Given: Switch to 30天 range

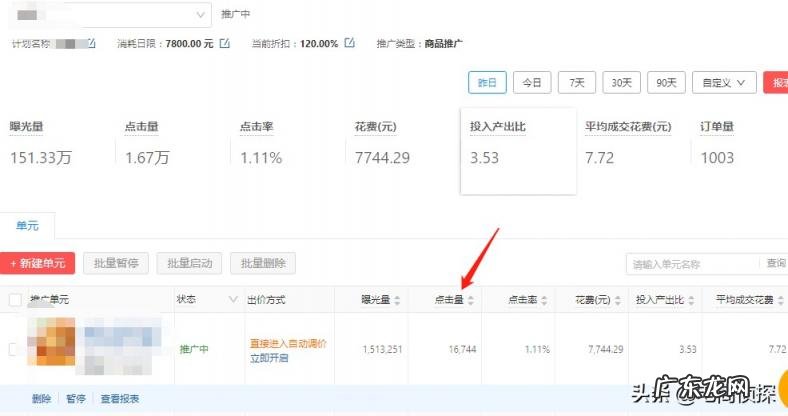Looking at the screenshot, I should point(622,82).
